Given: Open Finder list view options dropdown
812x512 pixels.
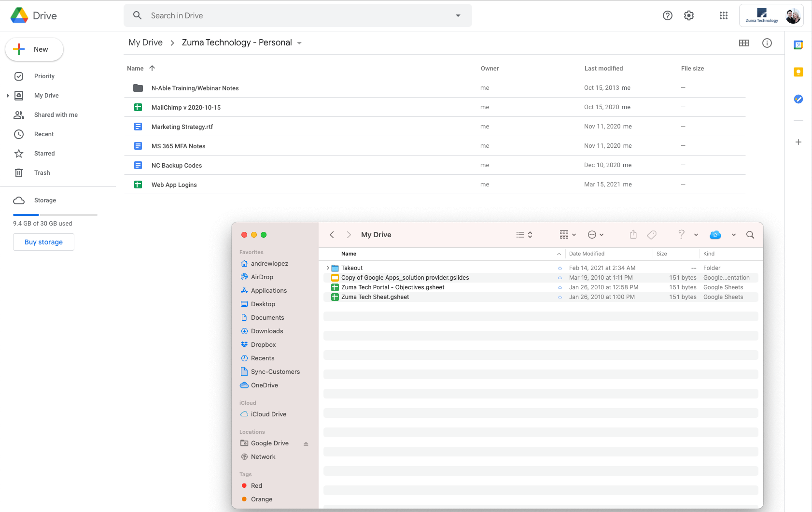Looking at the screenshot, I should point(524,235).
